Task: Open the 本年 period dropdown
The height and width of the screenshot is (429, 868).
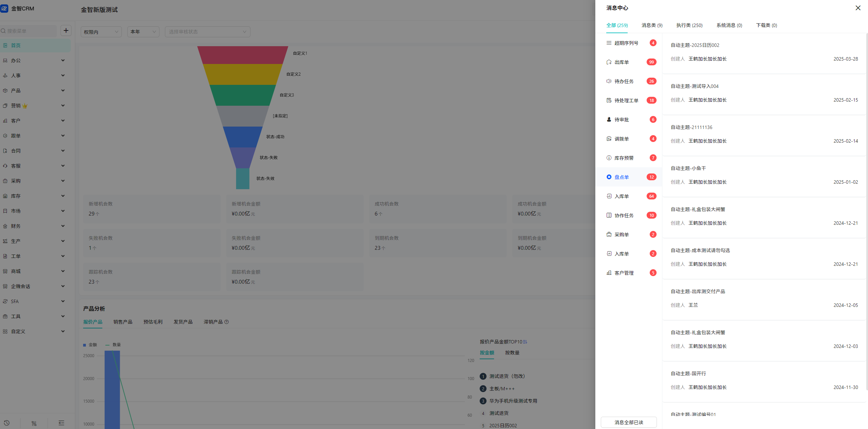Action: coord(143,32)
